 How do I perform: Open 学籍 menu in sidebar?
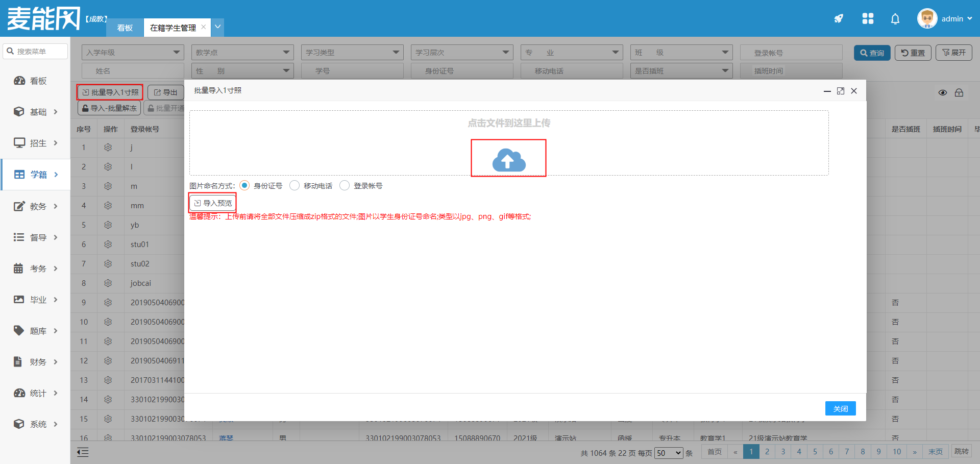coord(36,175)
